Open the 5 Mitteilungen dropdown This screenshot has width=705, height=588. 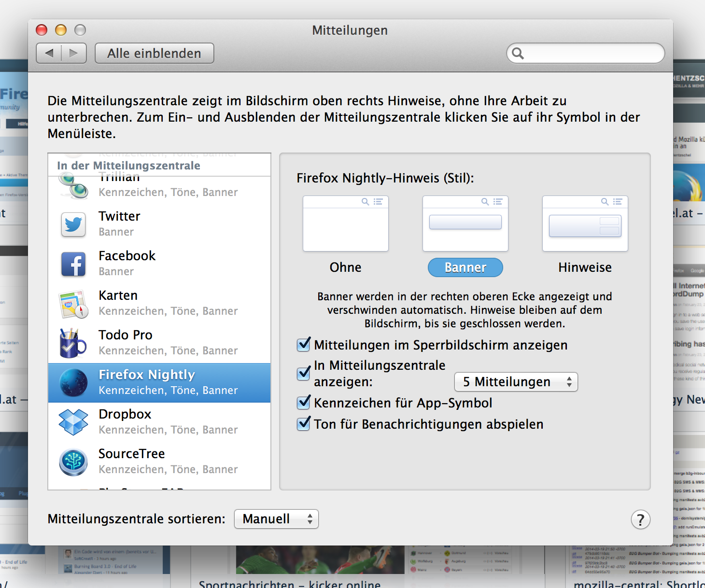click(x=516, y=382)
